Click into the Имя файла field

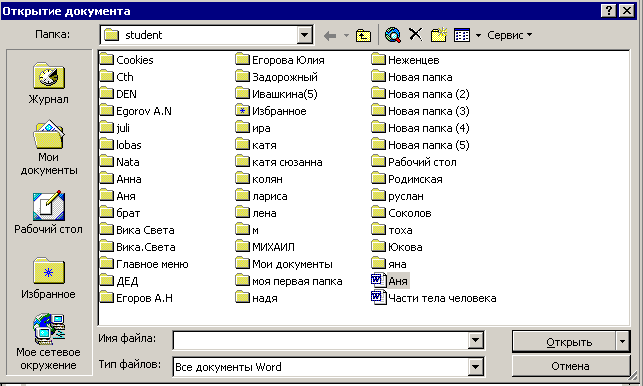[321, 340]
